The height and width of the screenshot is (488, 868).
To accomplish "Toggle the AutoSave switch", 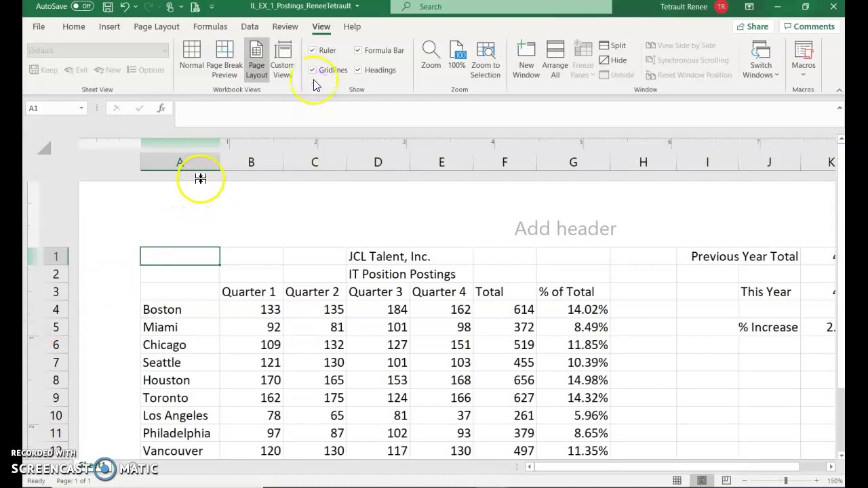I will (82, 7).
